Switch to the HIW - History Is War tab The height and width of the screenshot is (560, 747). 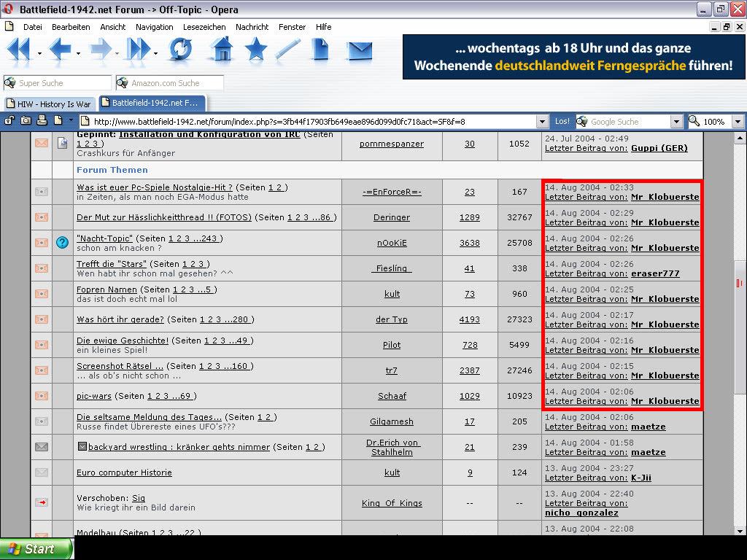pos(50,104)
